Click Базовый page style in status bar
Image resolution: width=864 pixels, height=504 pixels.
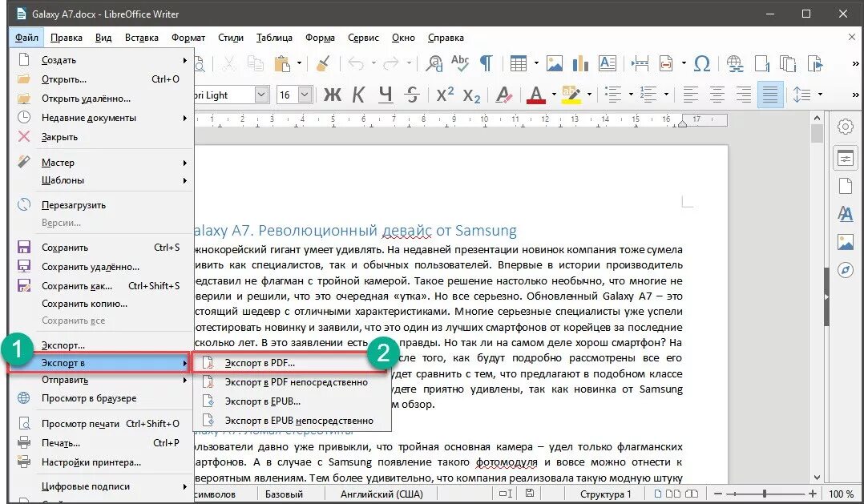[285, 494]
